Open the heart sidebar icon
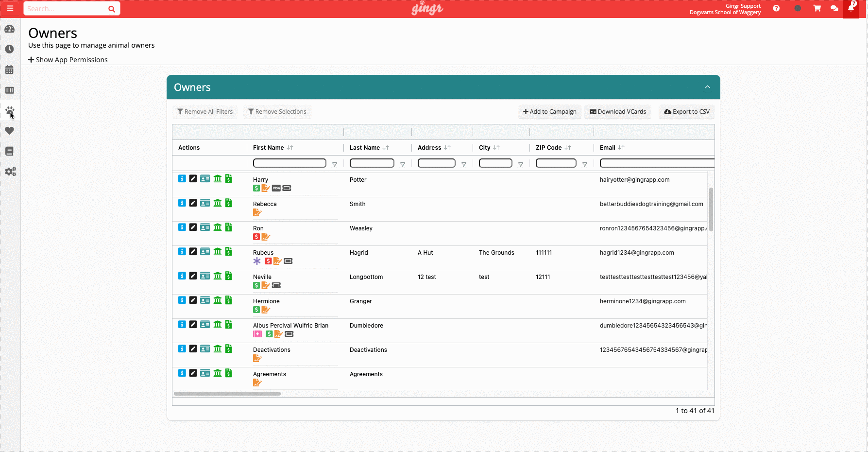Screen dimensions: 868x452 point(9,131)
